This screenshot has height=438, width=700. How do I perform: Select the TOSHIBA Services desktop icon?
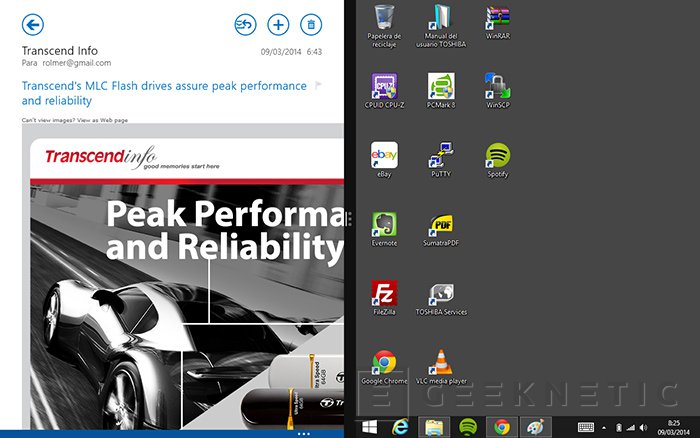click(x=441, y=298)
